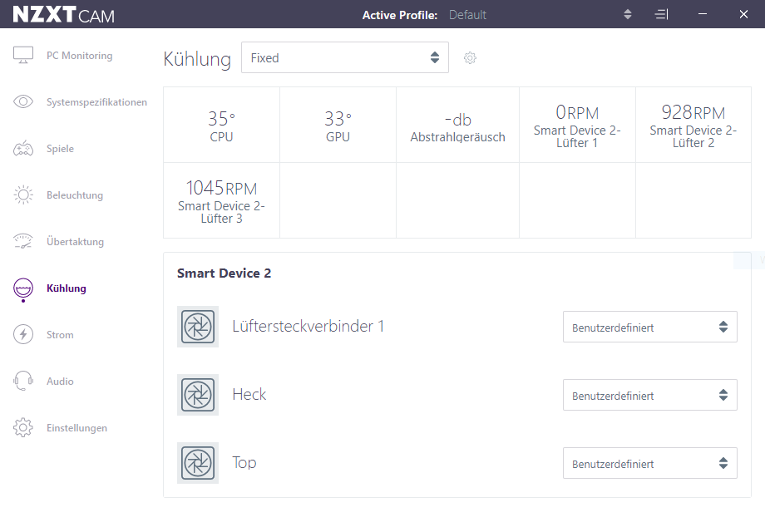Select the Spiele gamepad icon
The image size is (765, 532).
[23, 148]
